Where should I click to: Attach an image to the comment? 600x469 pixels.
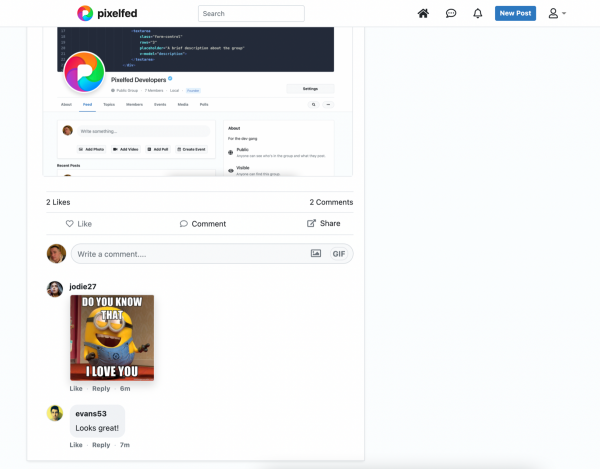pyautogui.click(x=316, y=253)
